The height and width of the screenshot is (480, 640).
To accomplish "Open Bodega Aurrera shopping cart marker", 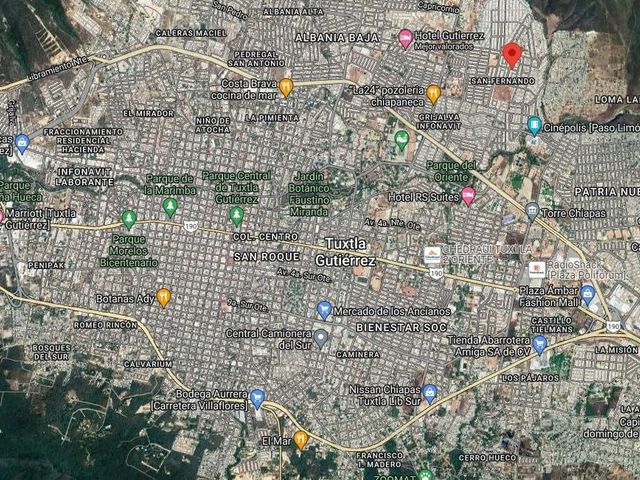I will tap(257, 399).
